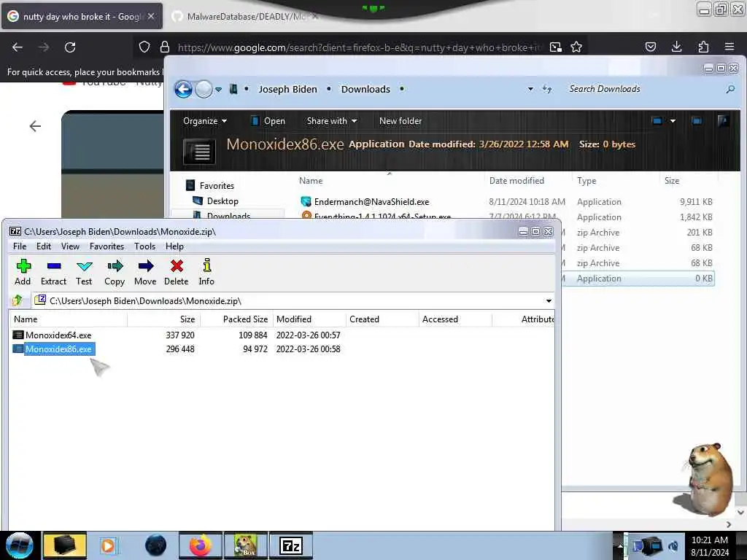
Task: Sort 7-Zip list by Size column
Action: [x=164, y=319]
